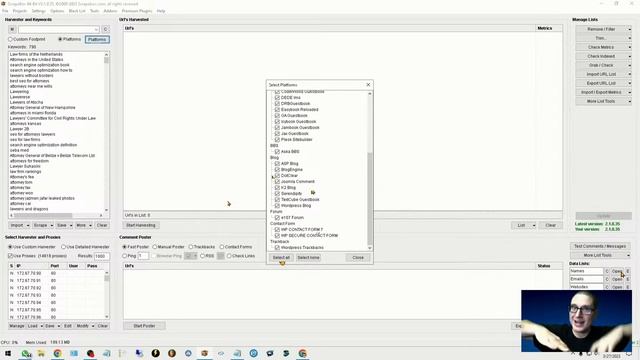Click the Close button in the Platforms dialog
Screen dimensions: 640x360
[x=358, y=258]
